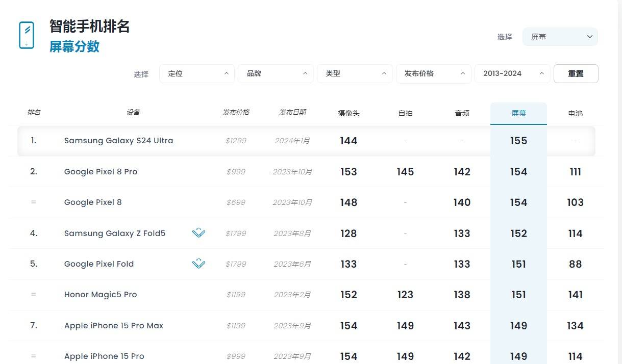Viewport: 622px width, 364px height.
Task: Open the Samsung Galaxy S24 Ultra entry
Action: click(118, 141)
